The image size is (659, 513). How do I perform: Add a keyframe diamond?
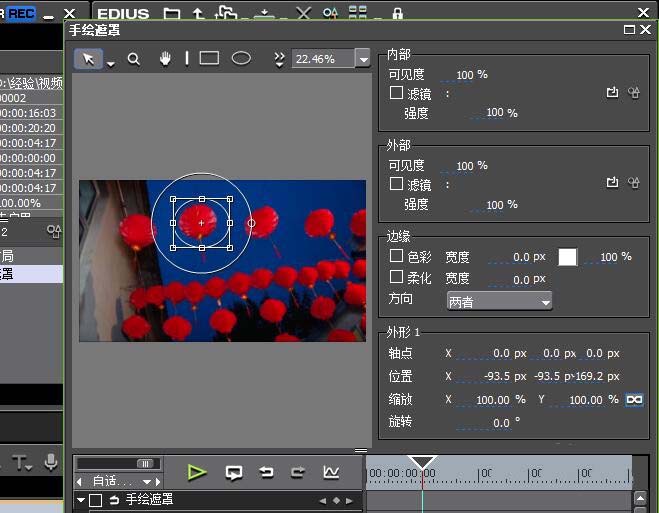pos(336,500)
